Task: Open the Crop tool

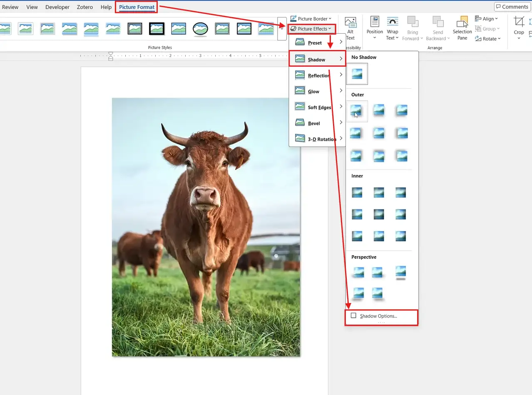Action: click(x=519, y=27)
